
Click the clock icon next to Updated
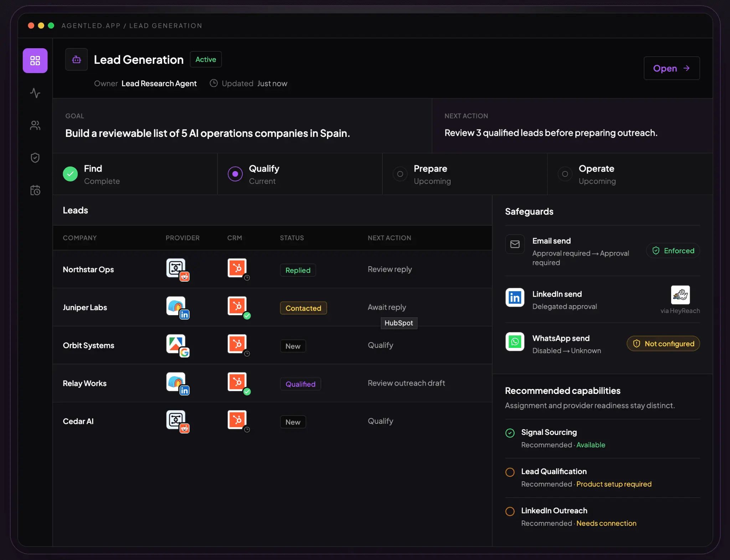pos(214,83)
